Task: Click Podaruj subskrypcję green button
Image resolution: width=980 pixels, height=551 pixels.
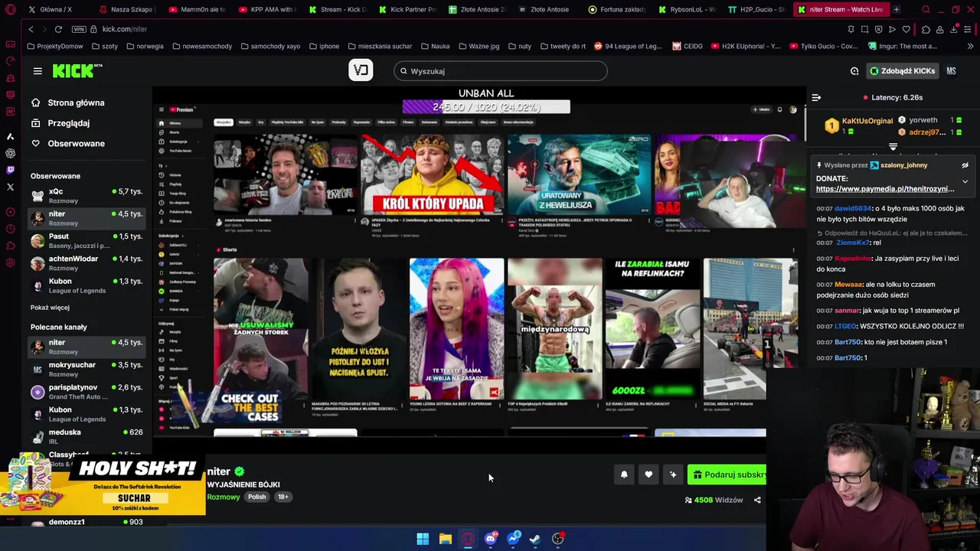Action: pos(727,474)
